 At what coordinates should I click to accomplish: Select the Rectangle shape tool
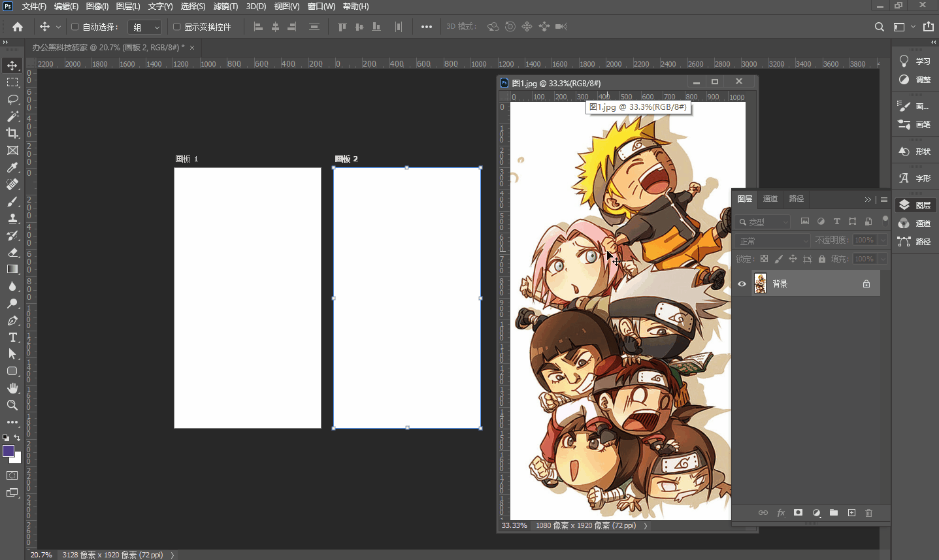click(x=12, y=371)
